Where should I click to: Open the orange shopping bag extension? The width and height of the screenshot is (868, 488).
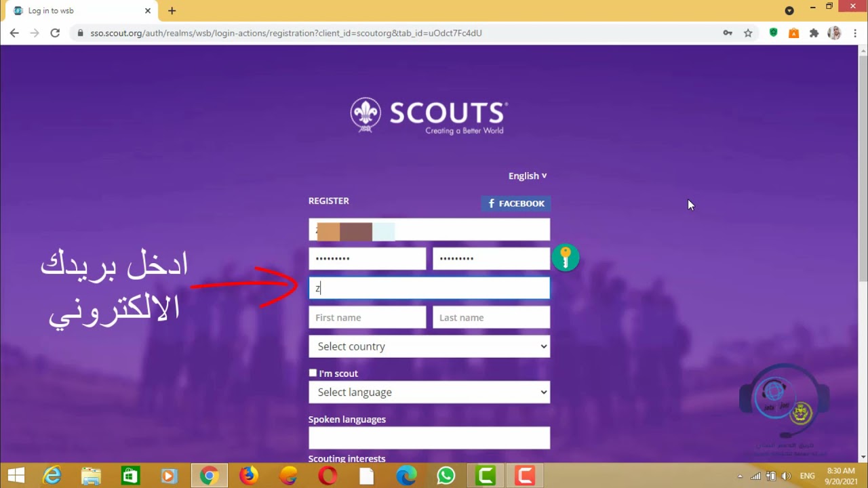click(x=793, y=33)
